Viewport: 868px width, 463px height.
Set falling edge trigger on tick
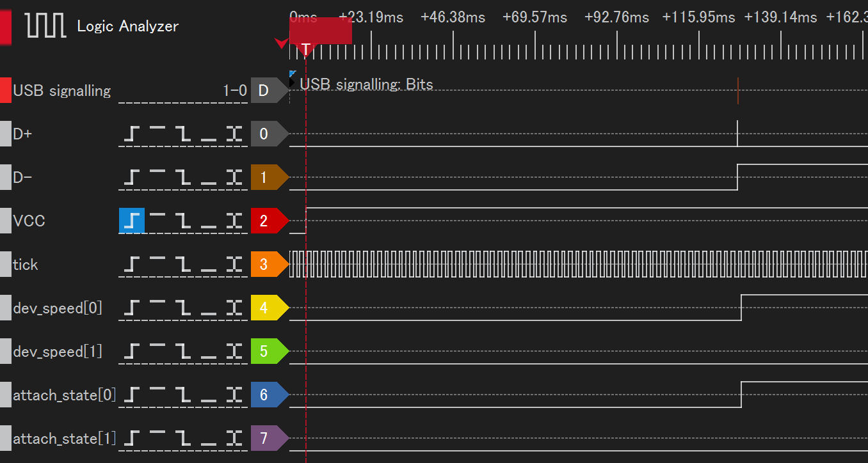183,264
